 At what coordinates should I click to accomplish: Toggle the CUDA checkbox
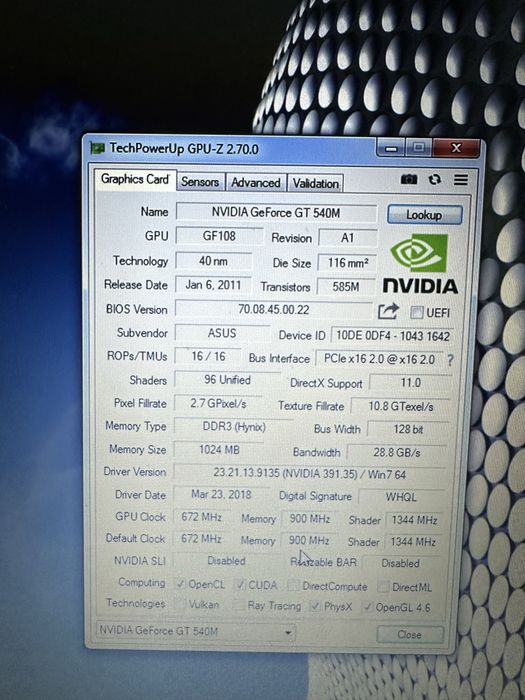point(240,584)
